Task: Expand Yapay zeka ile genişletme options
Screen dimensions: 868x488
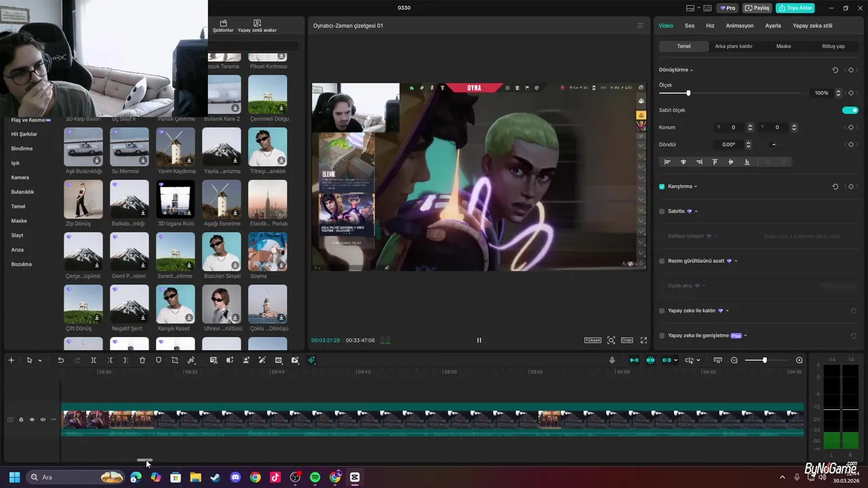Action: click(747, 335)
